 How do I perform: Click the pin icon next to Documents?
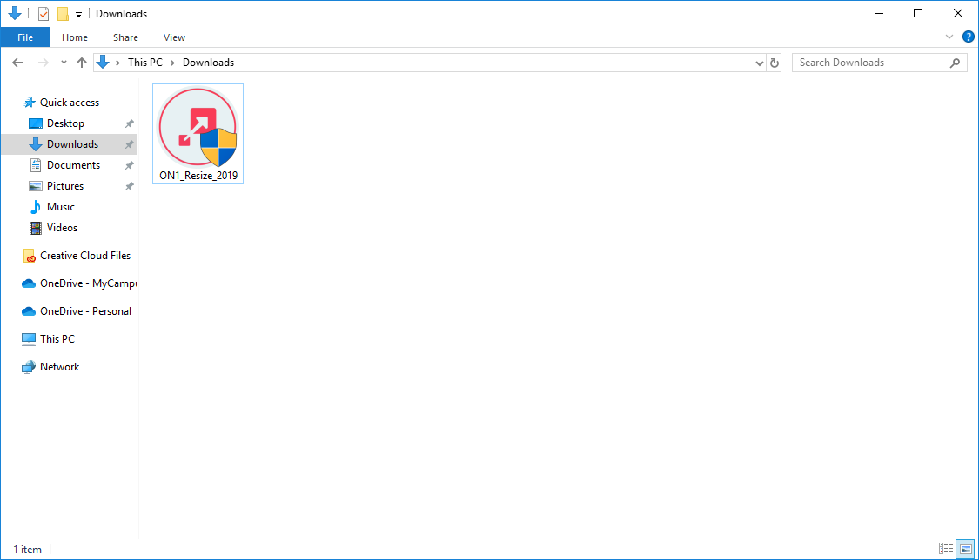point(130,165)
